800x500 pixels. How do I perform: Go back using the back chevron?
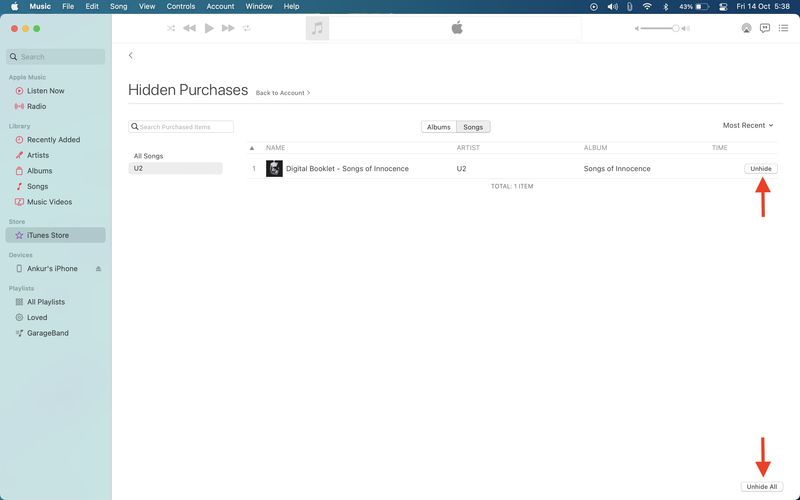(x=131, y=55)
